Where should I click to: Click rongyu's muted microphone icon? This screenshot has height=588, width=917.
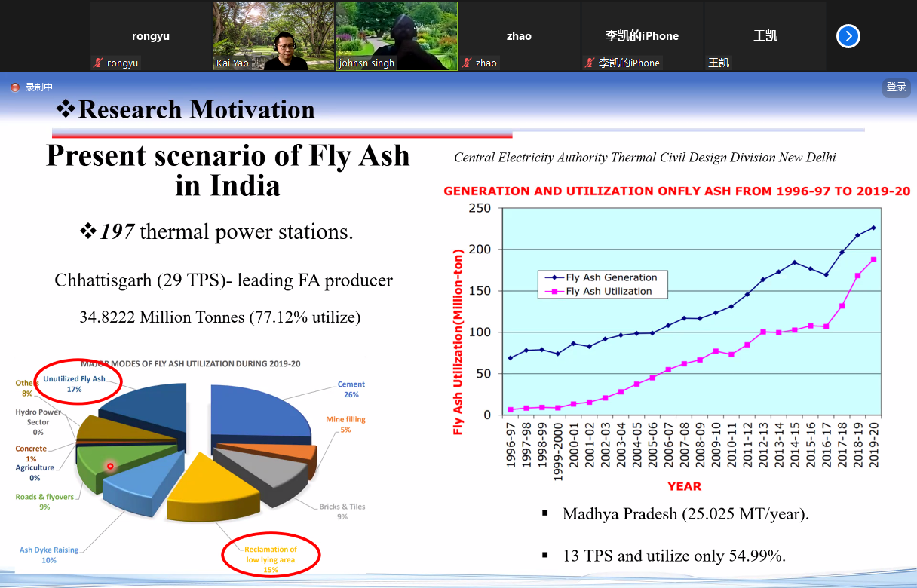click(98, 63)
